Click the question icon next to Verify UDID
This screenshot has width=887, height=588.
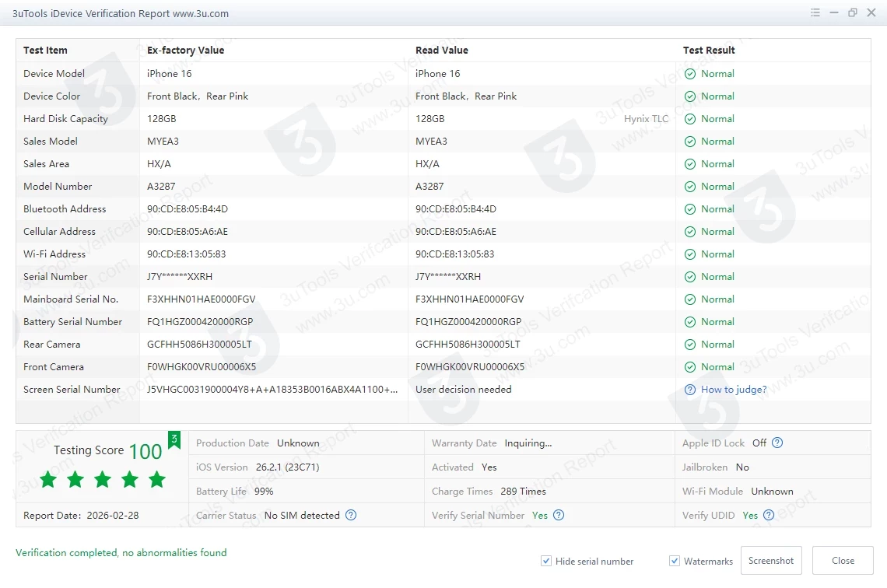[x=769, y=515]
